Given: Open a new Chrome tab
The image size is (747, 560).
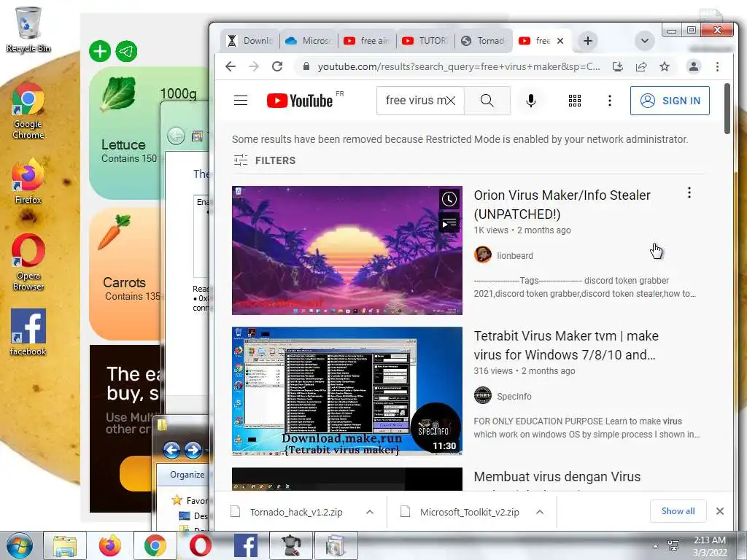Looking at the screenshot, I should (588, 41).
